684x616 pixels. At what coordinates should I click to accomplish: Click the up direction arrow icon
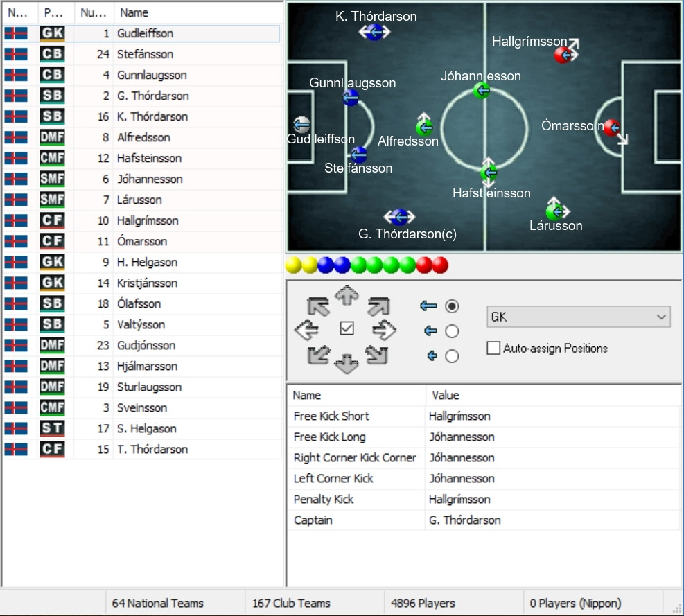pyautogui.click(x=347, y=296)
